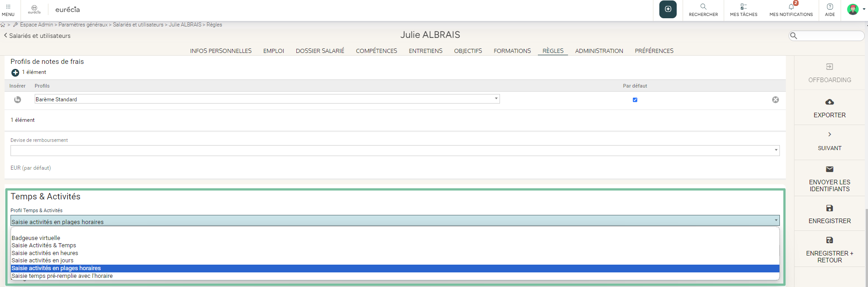Open Mes Notifications bell icon

click(x=791, y=6)
